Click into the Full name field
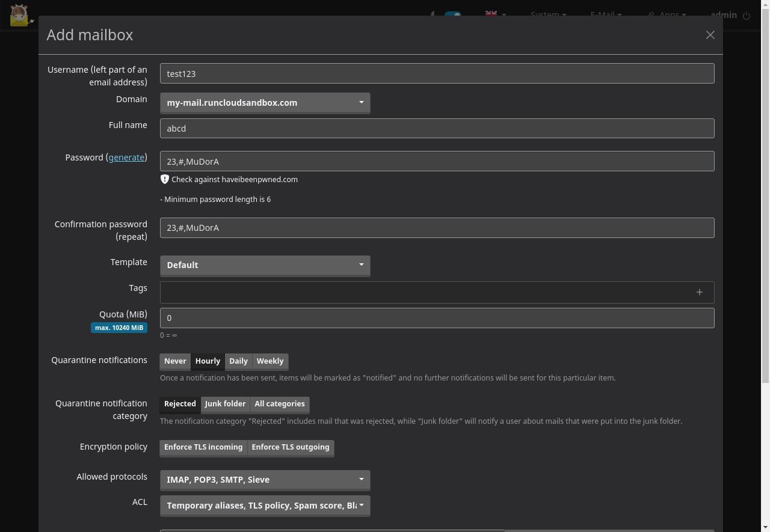The width and height of the screenshot is (770, 532). [437, 129]
